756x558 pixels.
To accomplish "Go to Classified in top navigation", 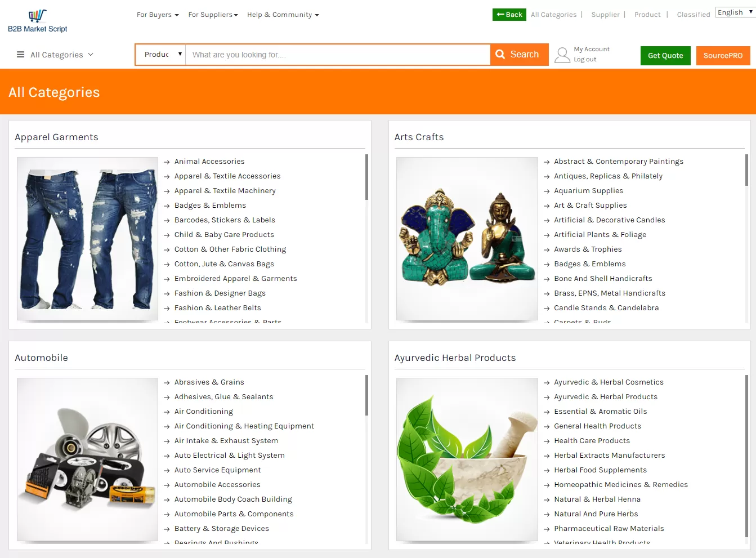I will tap(693, 15).
